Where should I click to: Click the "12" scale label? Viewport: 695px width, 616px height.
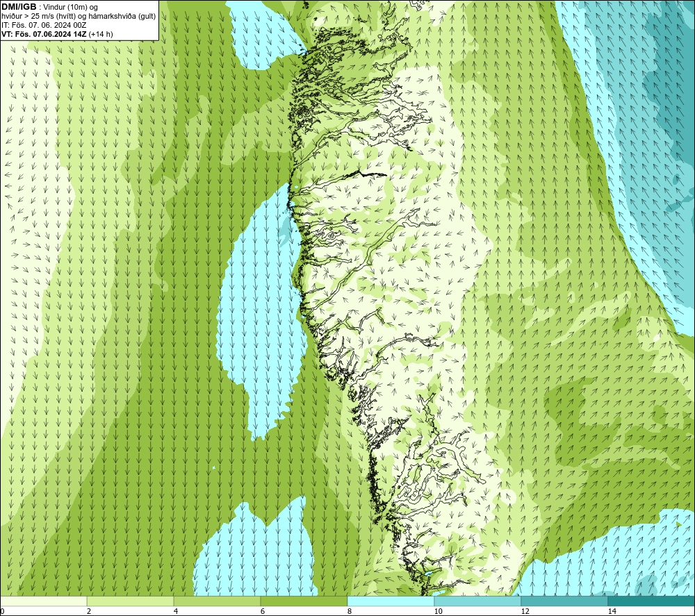pos(525,611)
